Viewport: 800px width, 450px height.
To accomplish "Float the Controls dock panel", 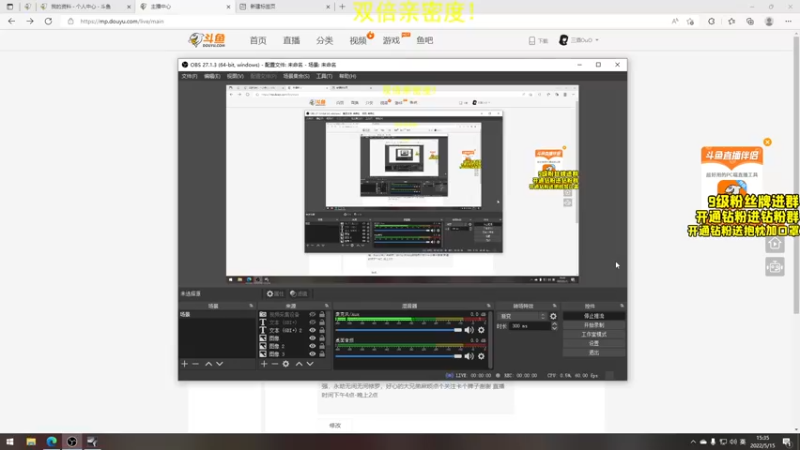I will coord(621,306).
